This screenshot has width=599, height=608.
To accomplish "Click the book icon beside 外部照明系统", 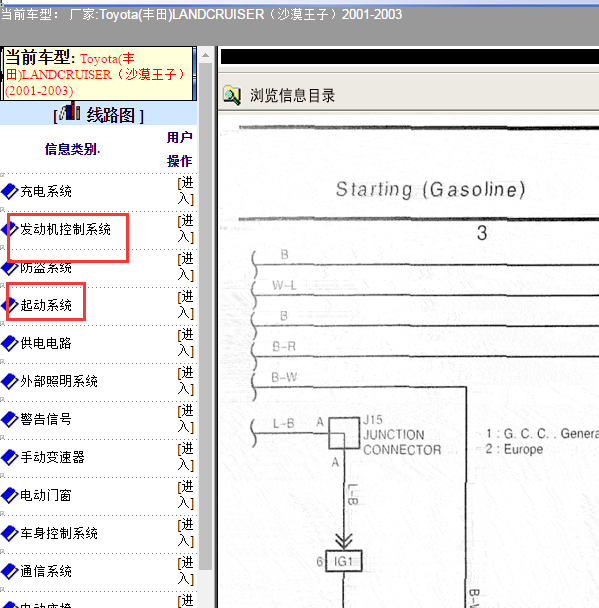I will pyautogui.click(x=10, y=381).
